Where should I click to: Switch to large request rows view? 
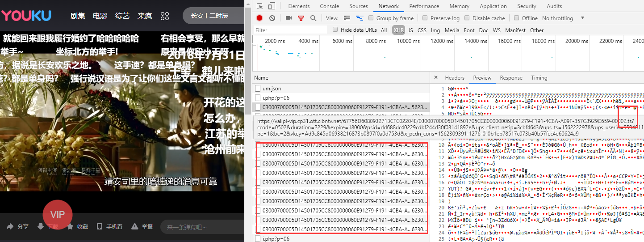347,18
